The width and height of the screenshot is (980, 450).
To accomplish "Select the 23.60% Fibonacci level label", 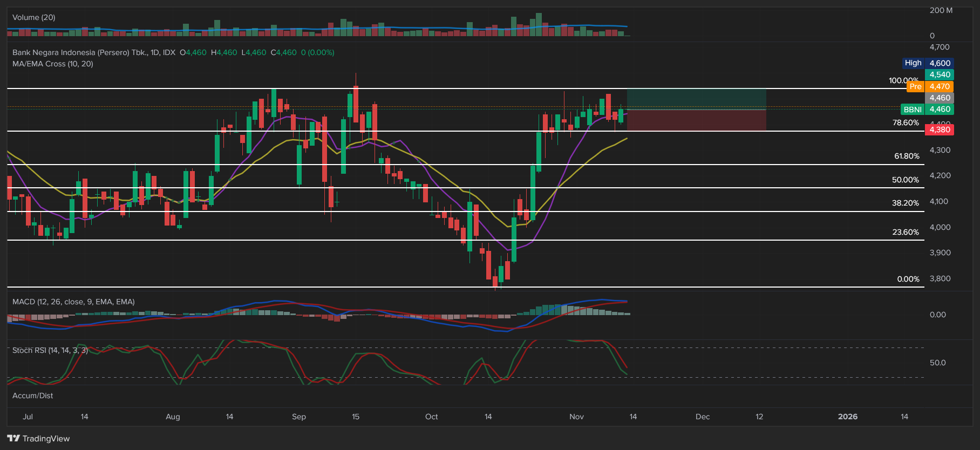I will (x=905, y=232).
